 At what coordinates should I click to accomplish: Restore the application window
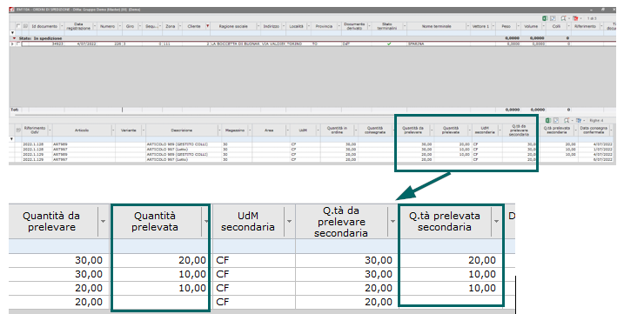click(x=603, y=9)
